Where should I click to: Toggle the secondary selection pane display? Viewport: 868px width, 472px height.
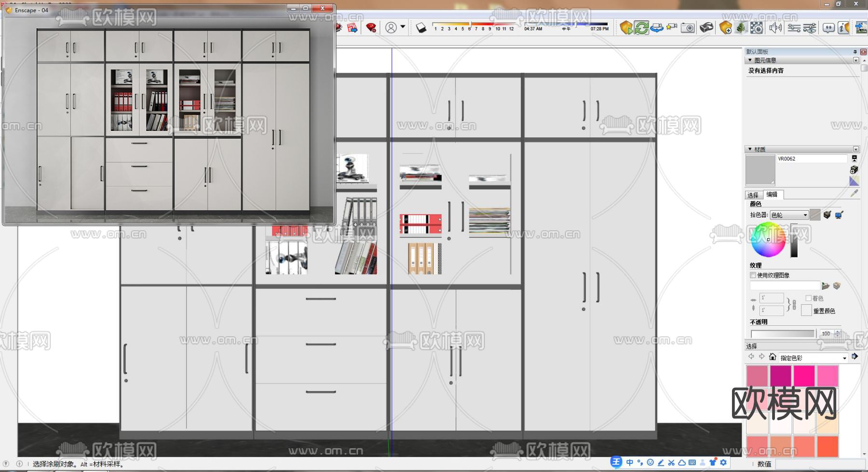(854, 158)
